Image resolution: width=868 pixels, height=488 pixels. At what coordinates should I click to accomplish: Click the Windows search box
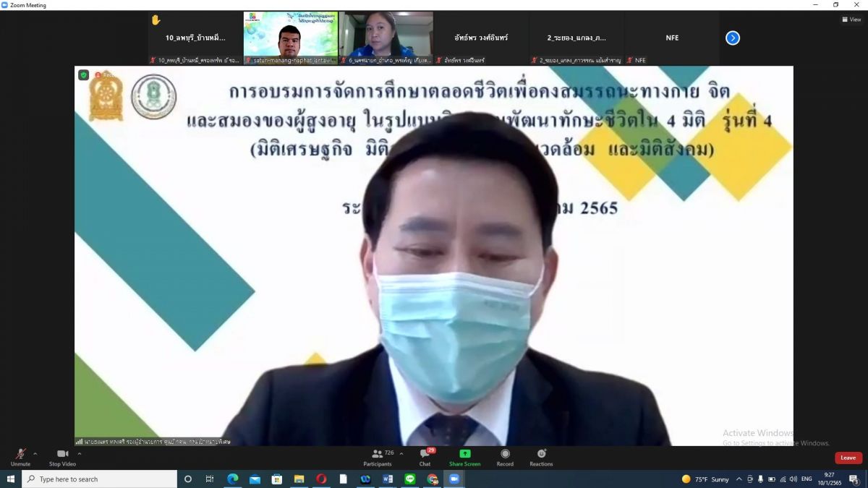point(100,479)
